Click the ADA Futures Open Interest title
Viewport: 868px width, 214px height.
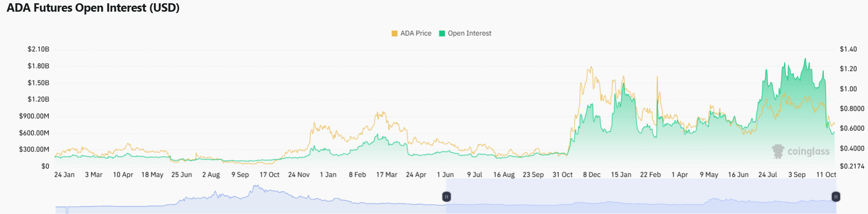pyautogui.click(x=93, y=8)
